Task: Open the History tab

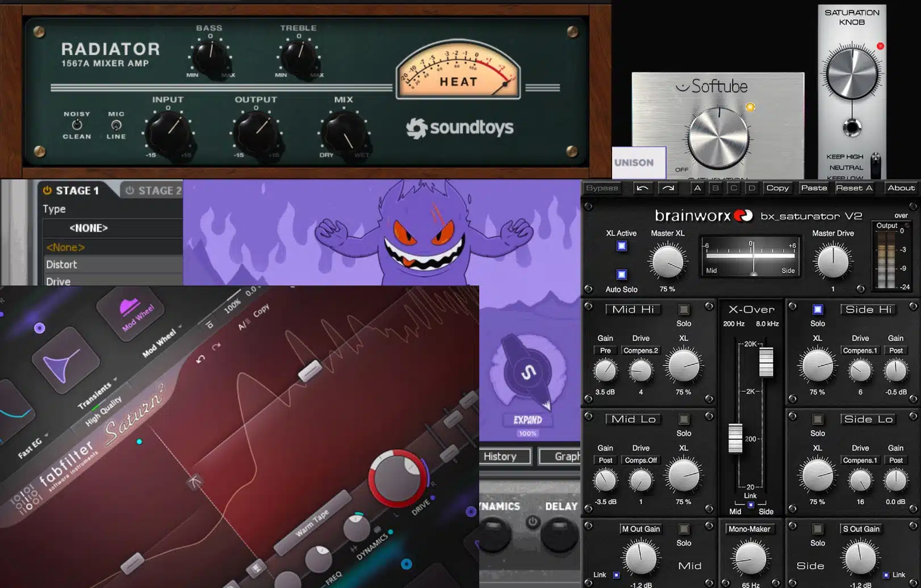Action: pyautogui.click(x=505, y=456)
